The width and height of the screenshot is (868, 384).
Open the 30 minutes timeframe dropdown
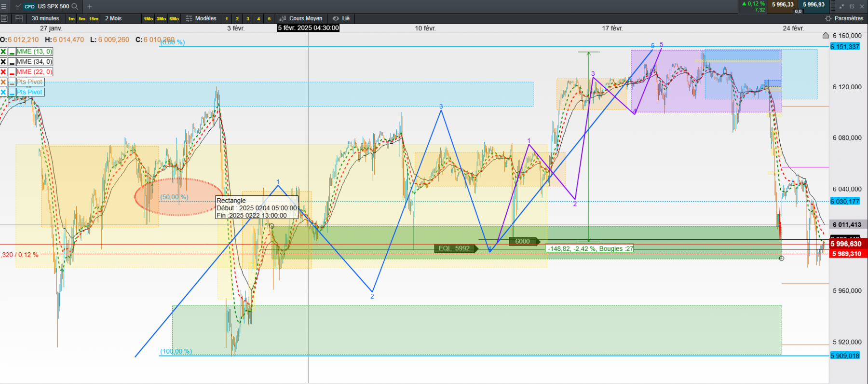pos(45,18)
